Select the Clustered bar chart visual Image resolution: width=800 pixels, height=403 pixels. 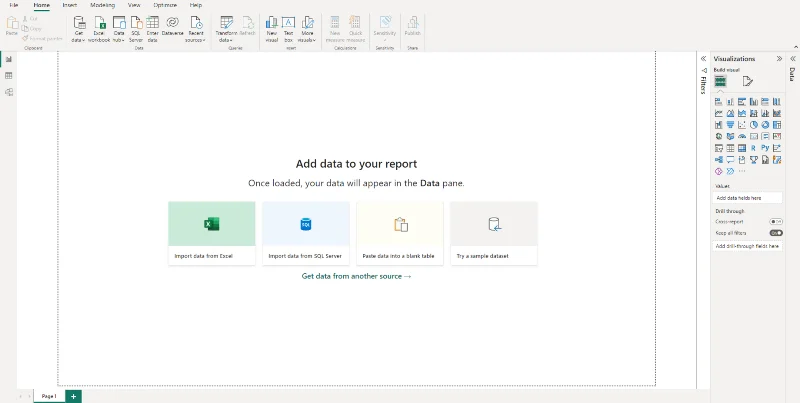tap(742, 102)
